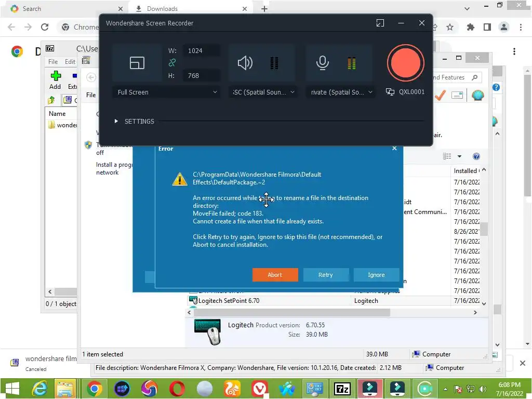This screenshot has width=532, height=399.
Task: Open the Edit menu in 7-Zip
Action: point(70,62)
